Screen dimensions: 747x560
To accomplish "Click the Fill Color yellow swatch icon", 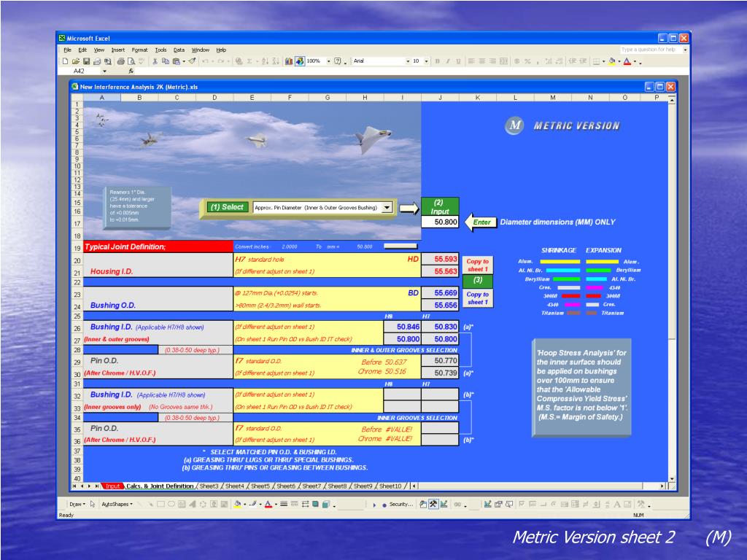I will coord(611,61).
